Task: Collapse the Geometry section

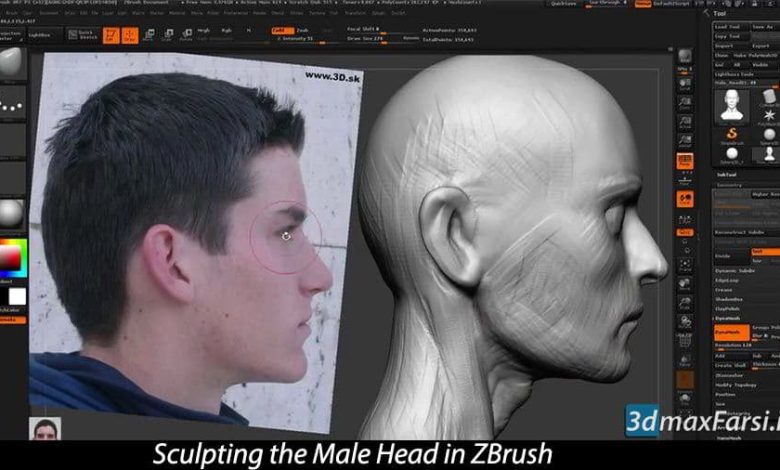Action: point(730,185)
